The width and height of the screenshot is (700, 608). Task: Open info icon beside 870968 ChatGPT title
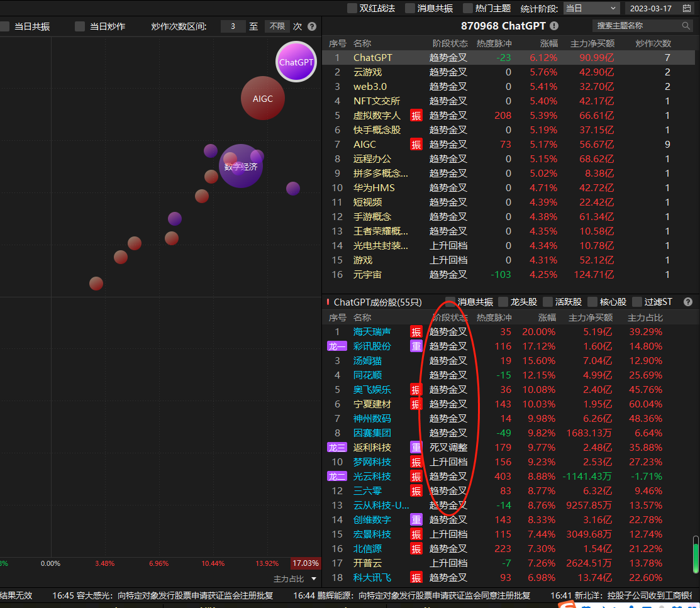(554, 26)
